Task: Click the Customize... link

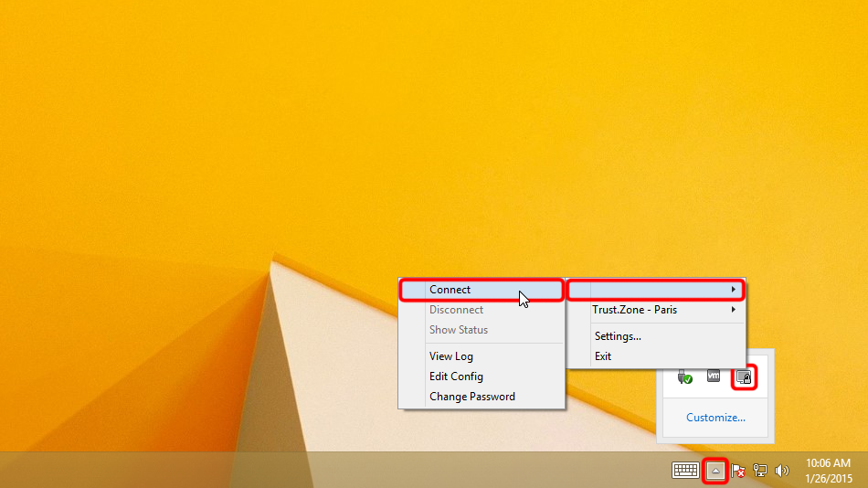Action: [715, 418]
